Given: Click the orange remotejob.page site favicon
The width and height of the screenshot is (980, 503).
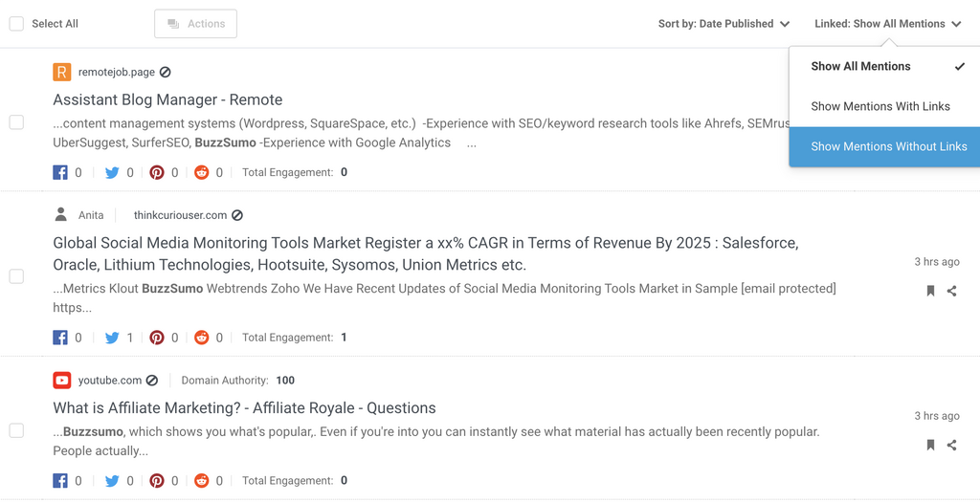Looking at the screenshot, I should point(62,72).
